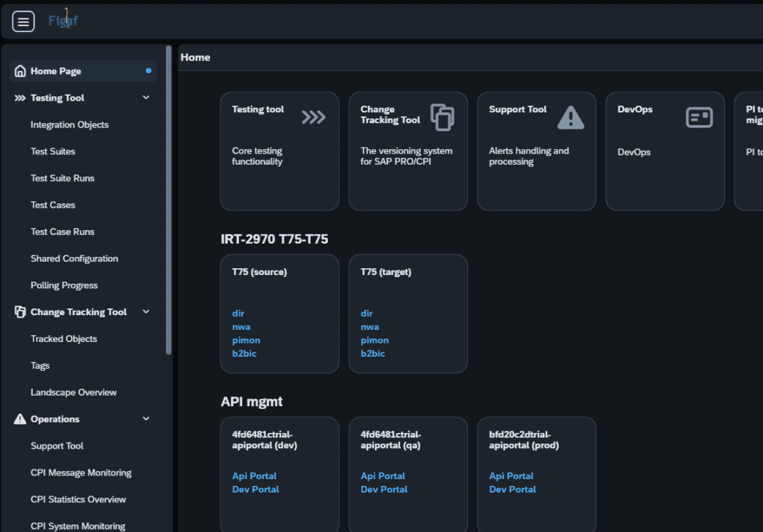Open the Testing tool card

tap(280, 151)
